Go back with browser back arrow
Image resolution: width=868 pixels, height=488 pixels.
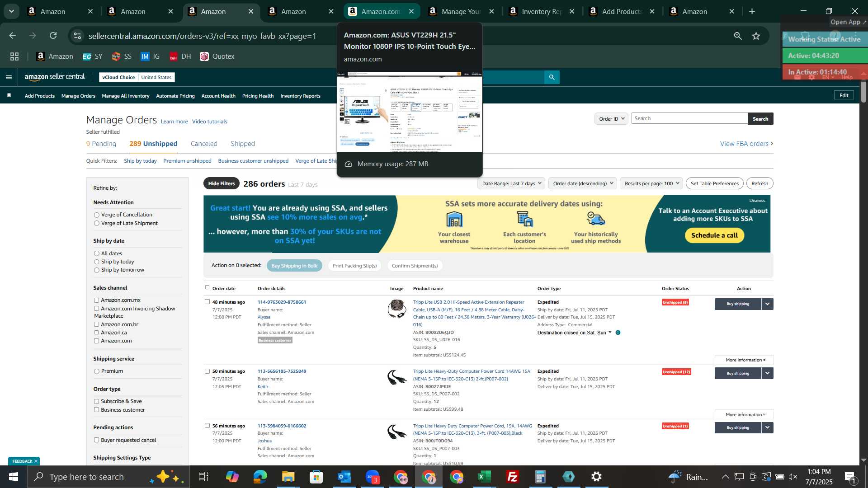pos(13,36)
